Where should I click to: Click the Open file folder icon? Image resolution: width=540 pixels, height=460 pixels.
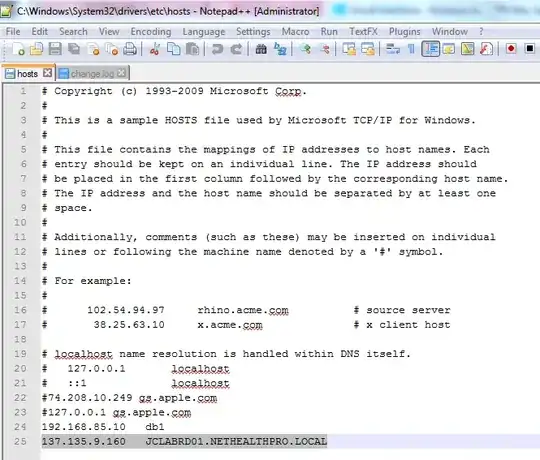(x=37, y=49)
